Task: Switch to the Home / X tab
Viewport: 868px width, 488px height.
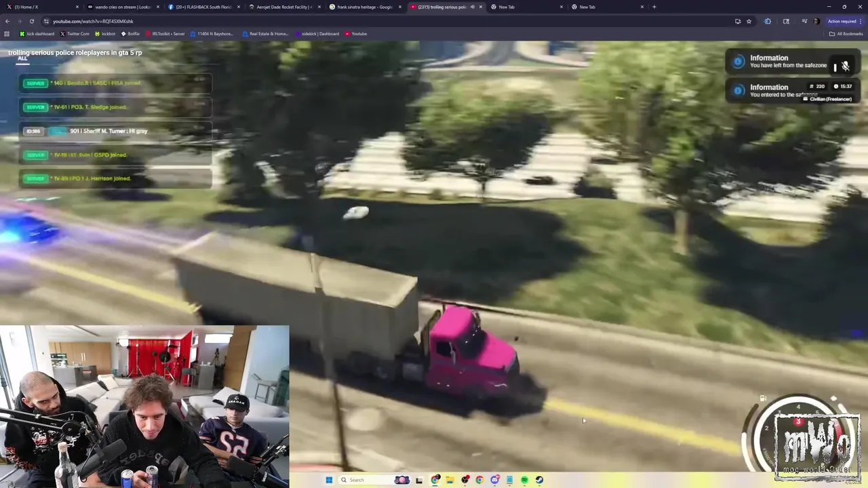Action: pos(41,7)
